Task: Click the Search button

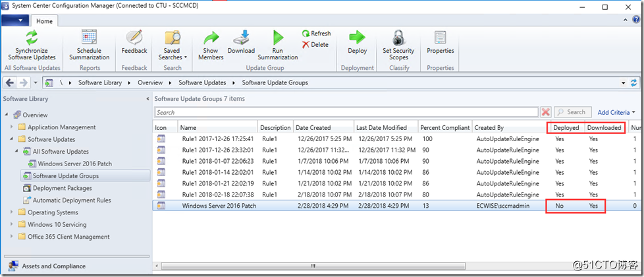Action: pyautogui.click(x=572, y=112)
